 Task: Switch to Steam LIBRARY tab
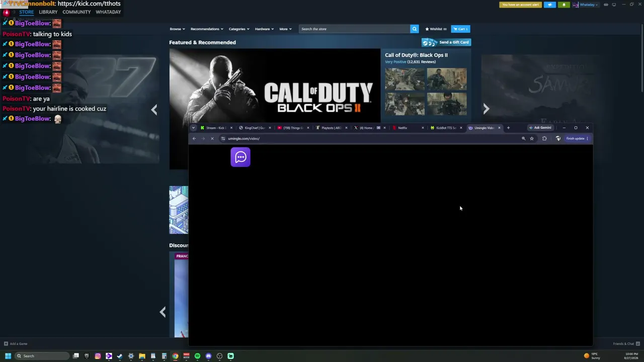click(x=48, y=12)
